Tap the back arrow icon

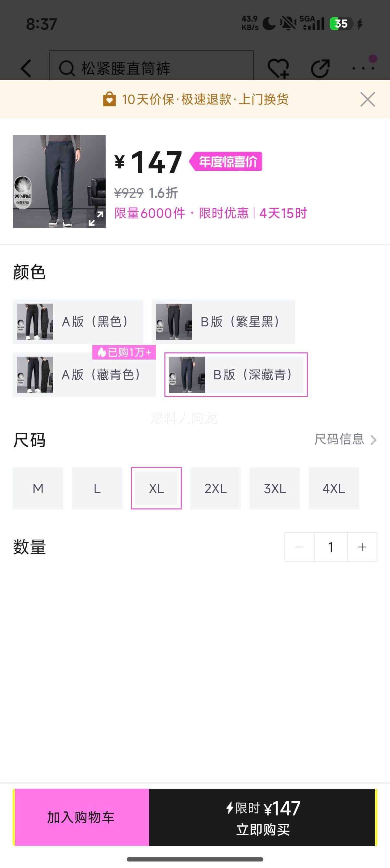26,68
